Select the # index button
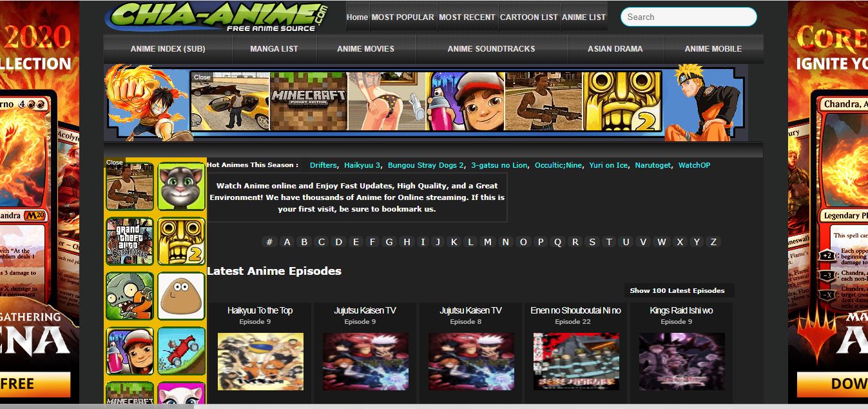The width and height of the screenshot is (868, 409). coord(269,242)
